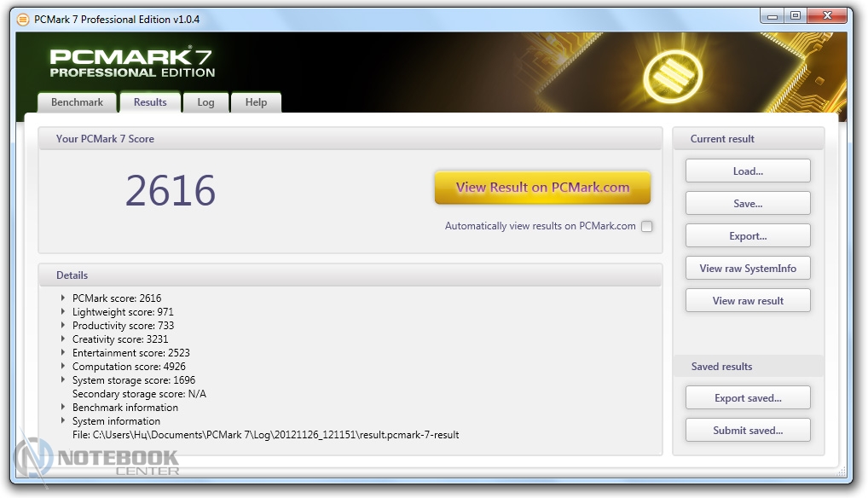The height and width of the screenshot is (498, 868).
Task: Click View raw result button
Action: [748, 301]
